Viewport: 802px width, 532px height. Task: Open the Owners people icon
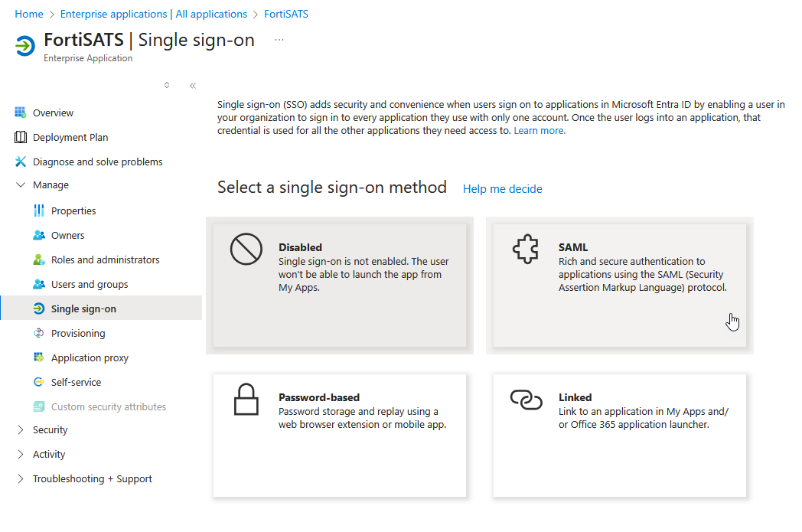pyautogui.click(x=39, y=235)
